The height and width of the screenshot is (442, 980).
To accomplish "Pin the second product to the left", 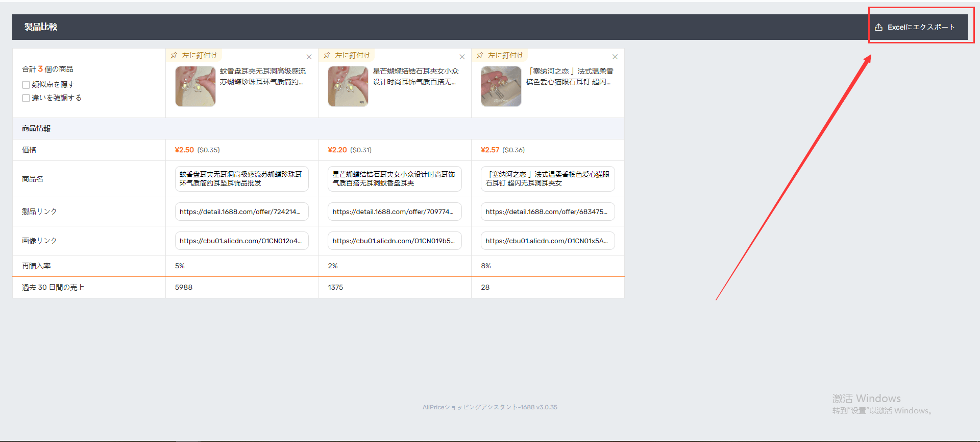I will click(x=347, y=55).
